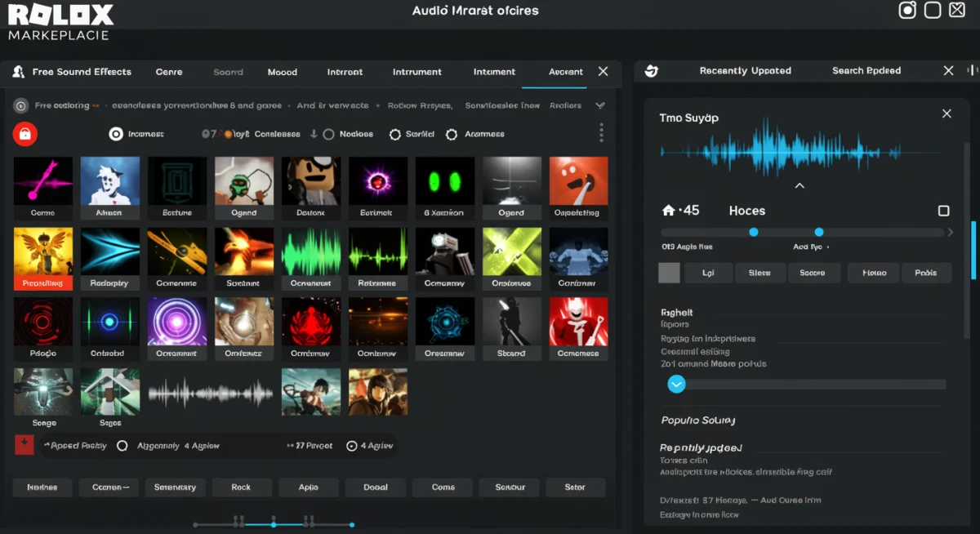The height and width of the screenshot is (534, 980).
Task: Click the camera icon in title bar
Action: 907,11
